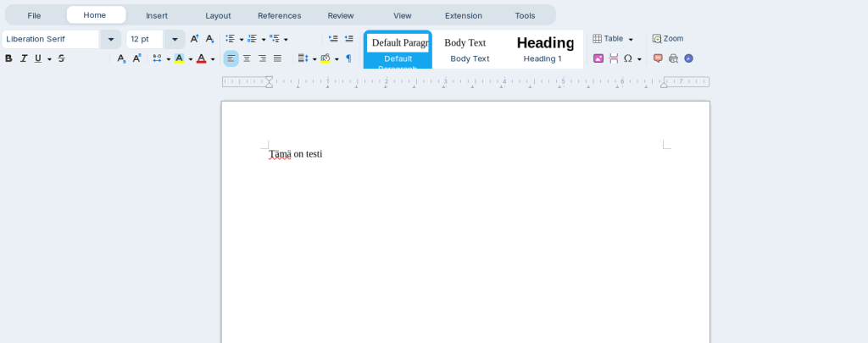Viewport: 868px width, 343px height.
Task: Open line spacing dropdown arrow
Action: point(314,58)
